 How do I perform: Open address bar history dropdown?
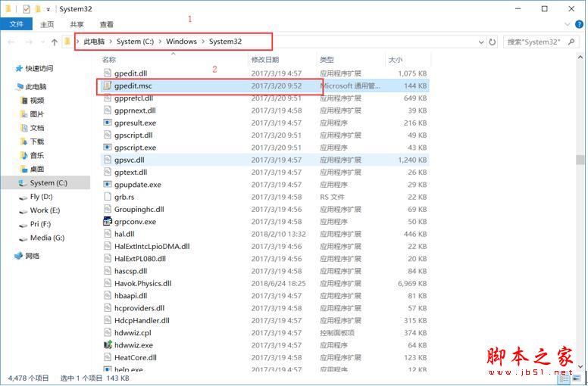point(481,42)
